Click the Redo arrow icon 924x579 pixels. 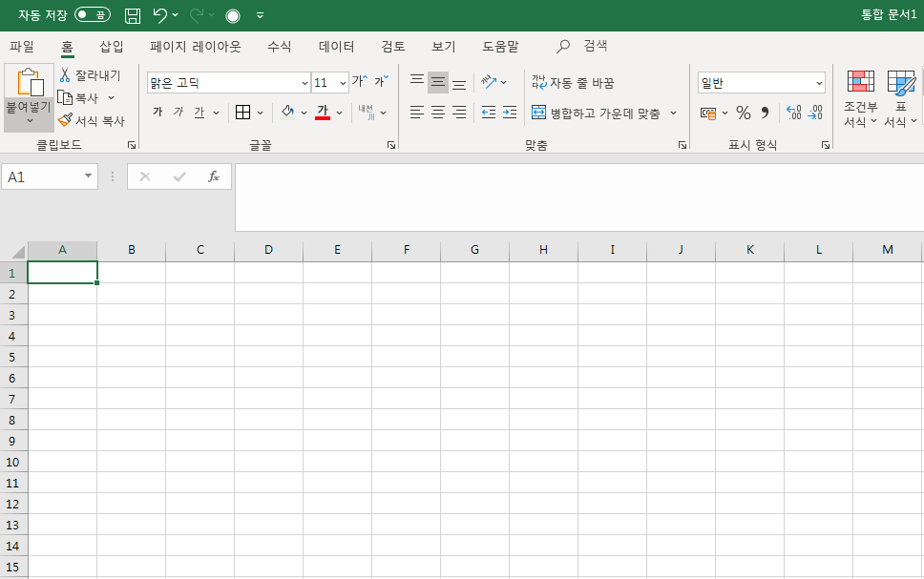coord(197,15)
